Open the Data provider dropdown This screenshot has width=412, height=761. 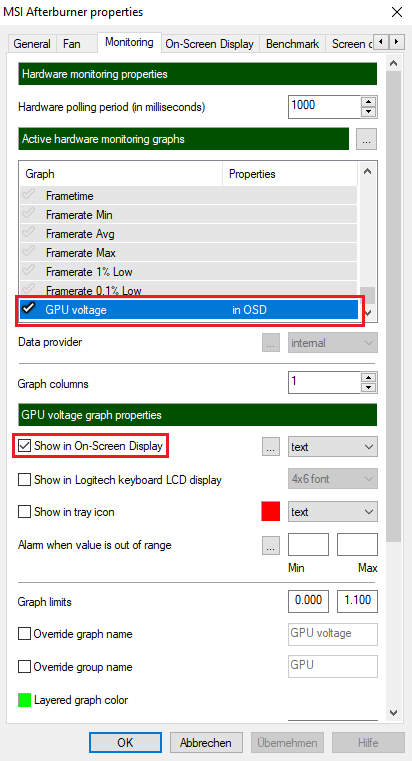point(332,343)
